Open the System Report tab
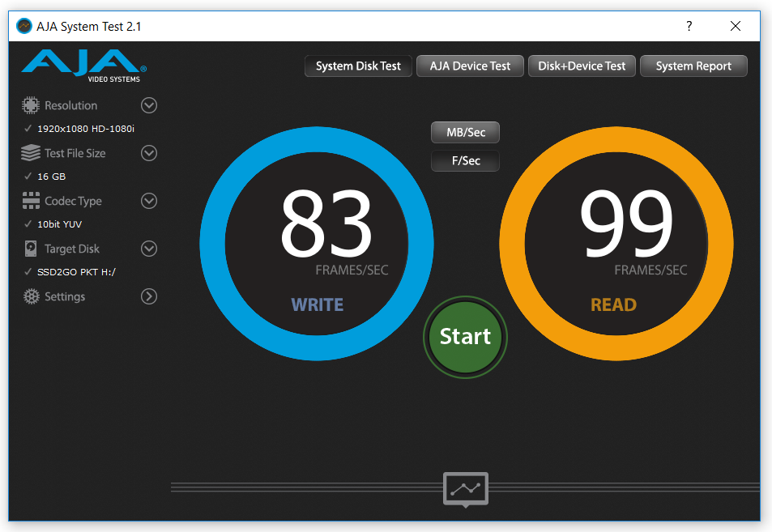772x532 pixels. pyautogui.click(x=693, y=66)
